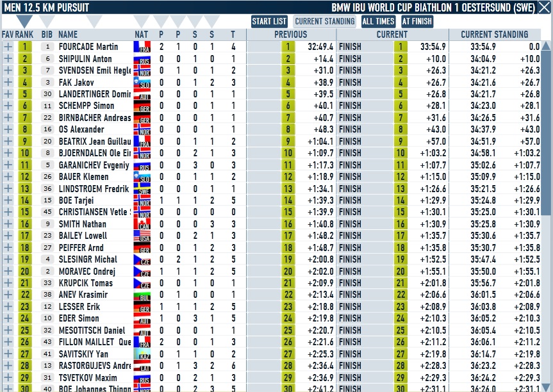Viewport: 553px width, 392px height.
Task: Sort by second prone shooting triangle
Action: (x=178, y=21)
